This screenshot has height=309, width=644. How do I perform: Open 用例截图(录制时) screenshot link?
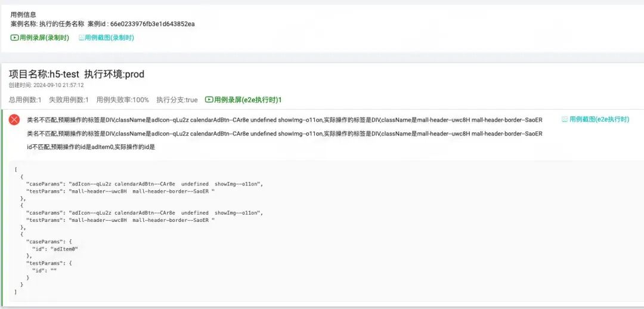(x=106, y=38)
